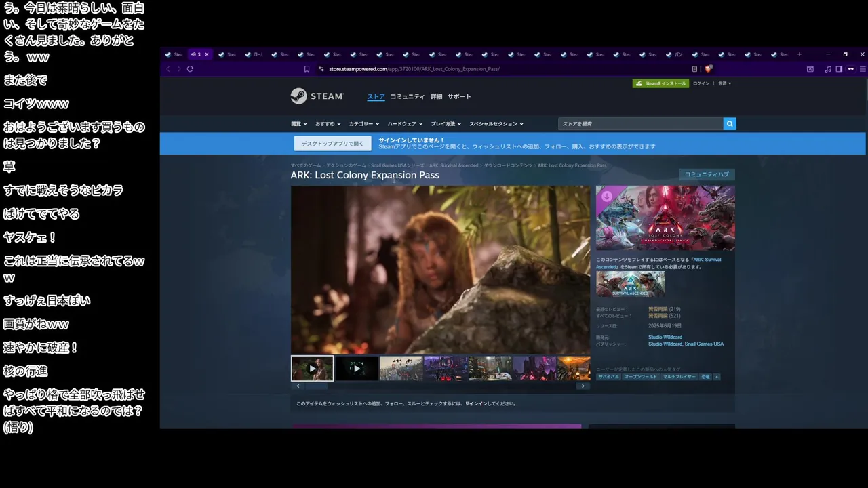Click the アクションのゲーム breadcrumb link
The width and height of the screenshot is (868, 488).
(346, 165)
